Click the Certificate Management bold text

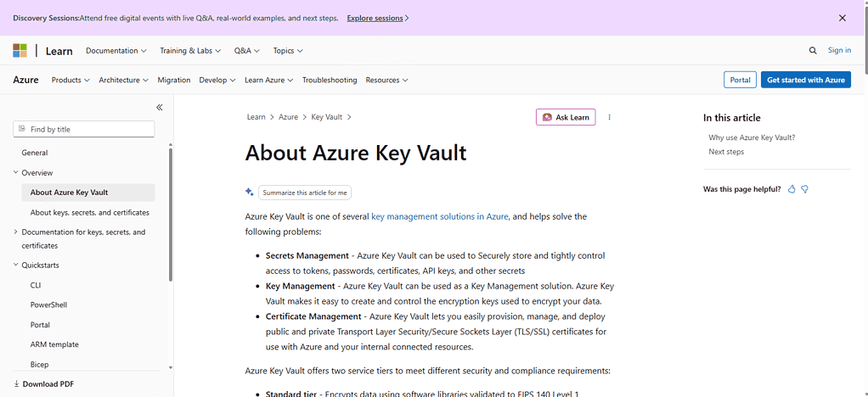point(313,316)
